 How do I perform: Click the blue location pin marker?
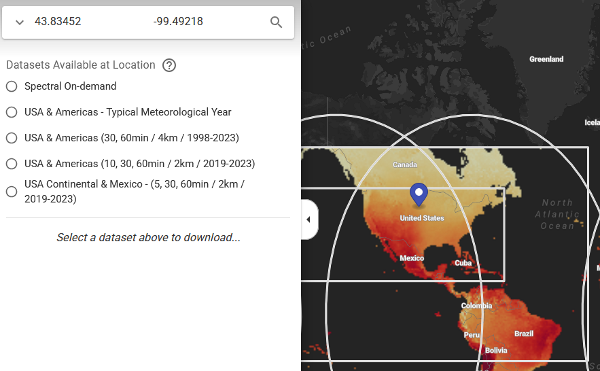419,195
